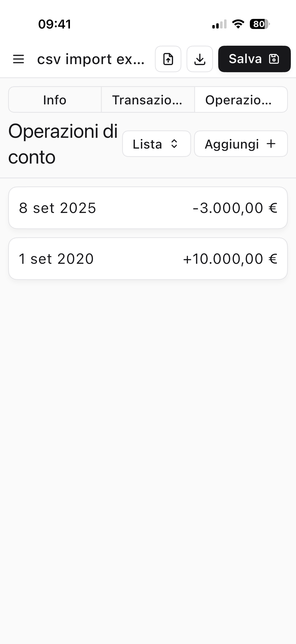Tap the file upload import icon
Viewport: 296px width, 644px height.
168,59
